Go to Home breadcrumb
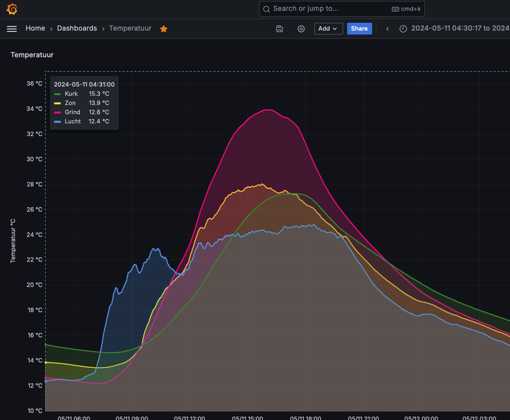Screen dimensions: 510x420 point(35,28)
